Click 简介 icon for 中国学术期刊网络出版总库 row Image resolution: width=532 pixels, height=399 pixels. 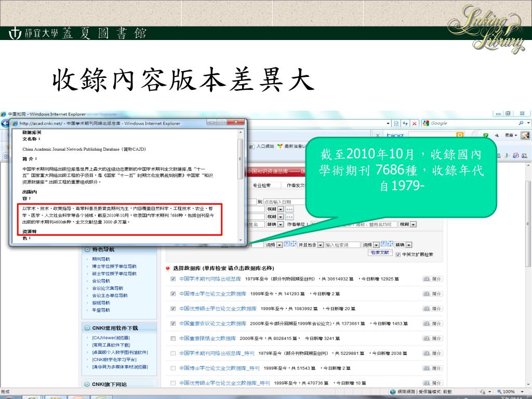(433, 279)
